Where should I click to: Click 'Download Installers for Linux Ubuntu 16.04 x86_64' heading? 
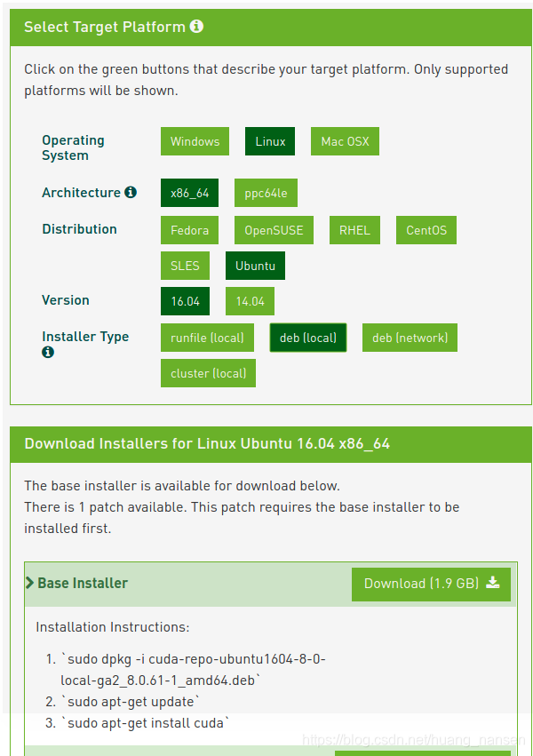pyautogui.click(x=207, y=443)
